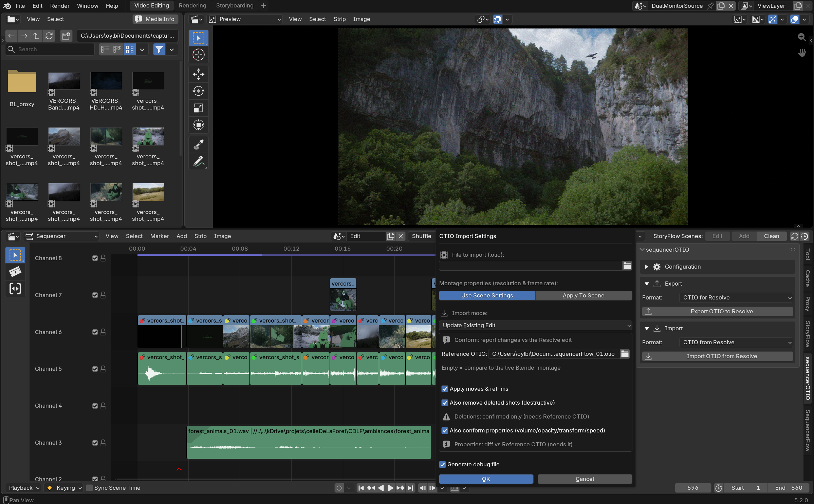The width and height of the screenshot is (814, 504).
Task: Select the Sample color eyedropper tool
Action: 199,144
